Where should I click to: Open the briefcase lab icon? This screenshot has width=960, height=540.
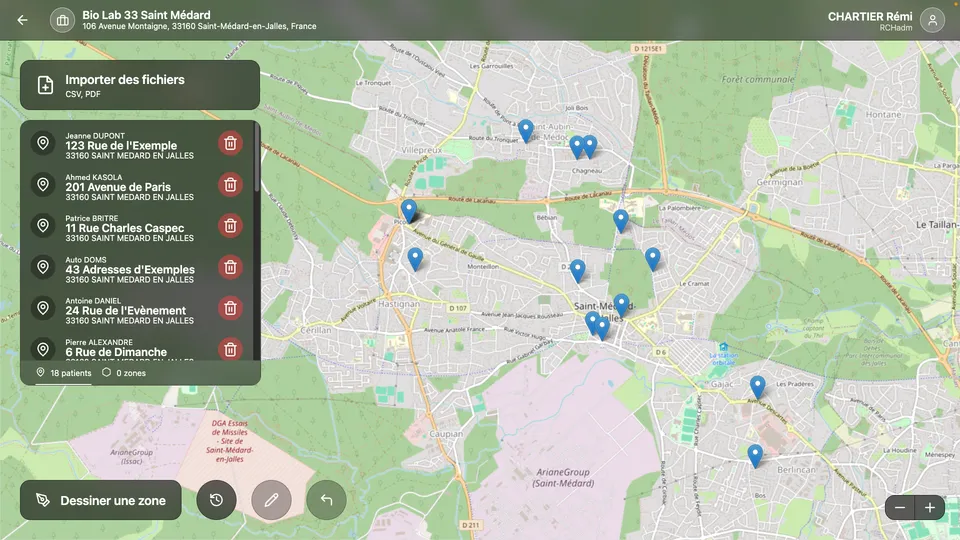[63, 20]
